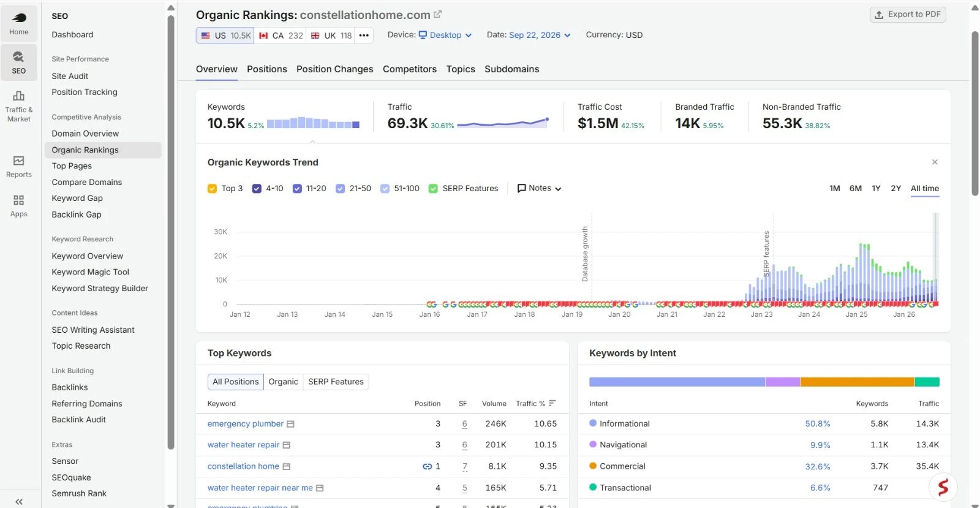Open the Reports section icon
980x508 pixels.
point(19,167)
